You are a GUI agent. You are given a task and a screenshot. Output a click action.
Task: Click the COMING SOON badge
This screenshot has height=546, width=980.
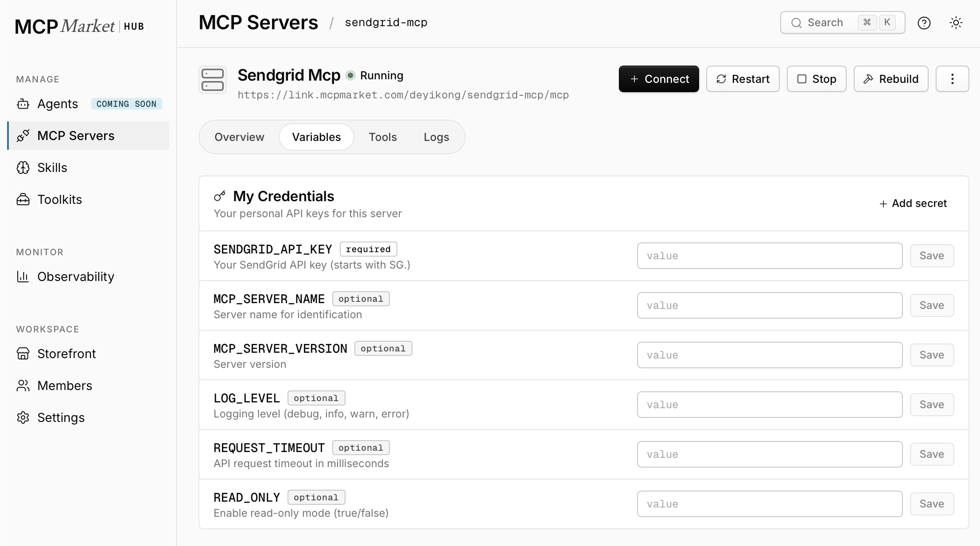[126, 104]
